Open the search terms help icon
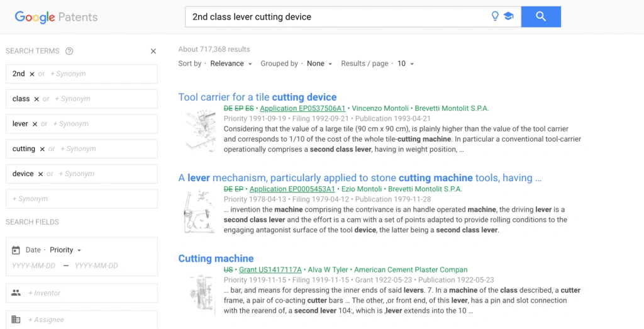644x329 pixels. [x=69, y=51]
